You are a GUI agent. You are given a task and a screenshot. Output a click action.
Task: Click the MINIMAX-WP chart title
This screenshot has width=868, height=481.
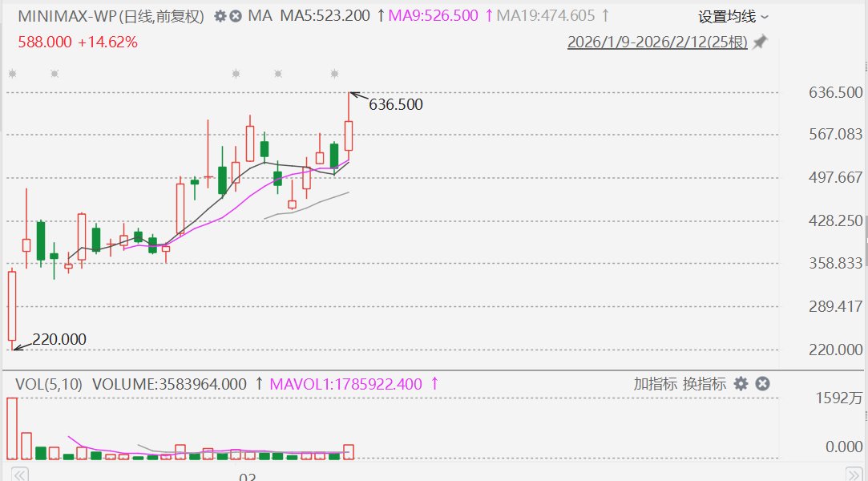coord(111,16)
